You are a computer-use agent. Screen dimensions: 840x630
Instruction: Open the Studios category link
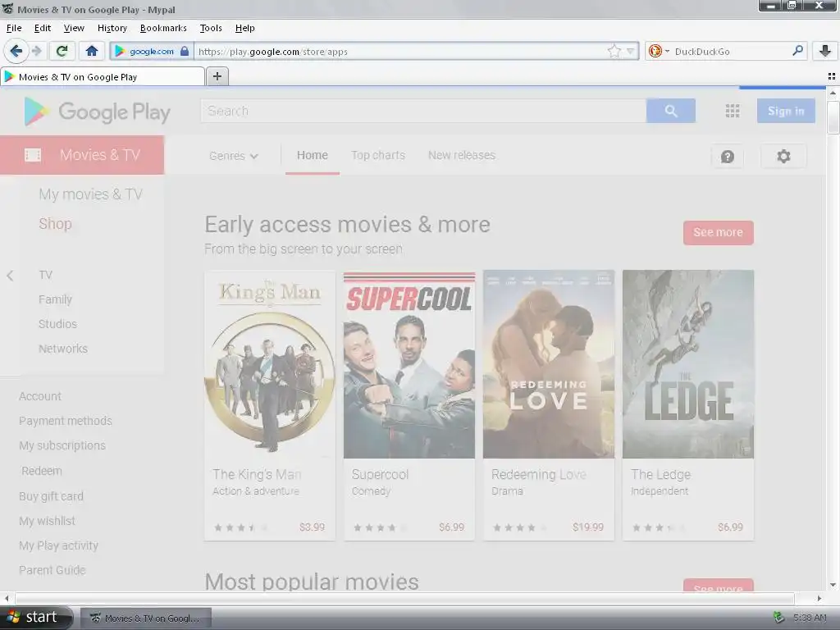pos(58,324)
